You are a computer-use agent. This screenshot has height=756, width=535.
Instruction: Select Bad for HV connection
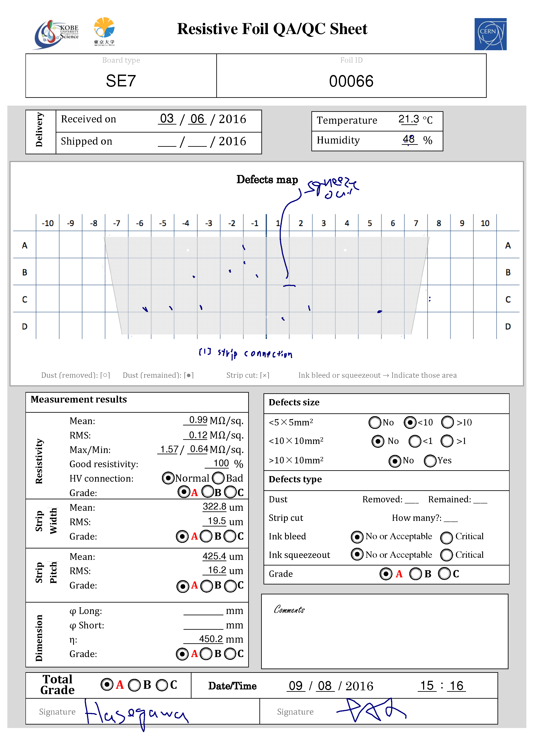(x=218, y=478)
